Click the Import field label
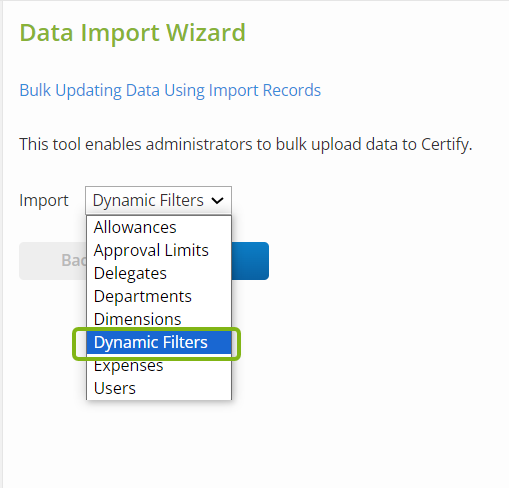 (x=44, y=200)
